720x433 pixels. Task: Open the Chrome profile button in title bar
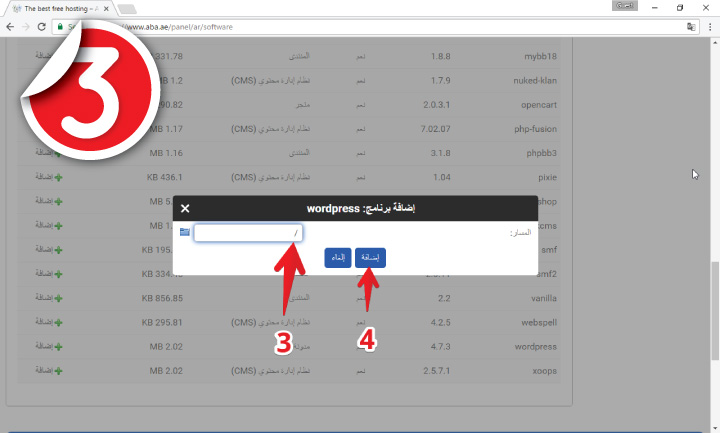coord(624,6)
